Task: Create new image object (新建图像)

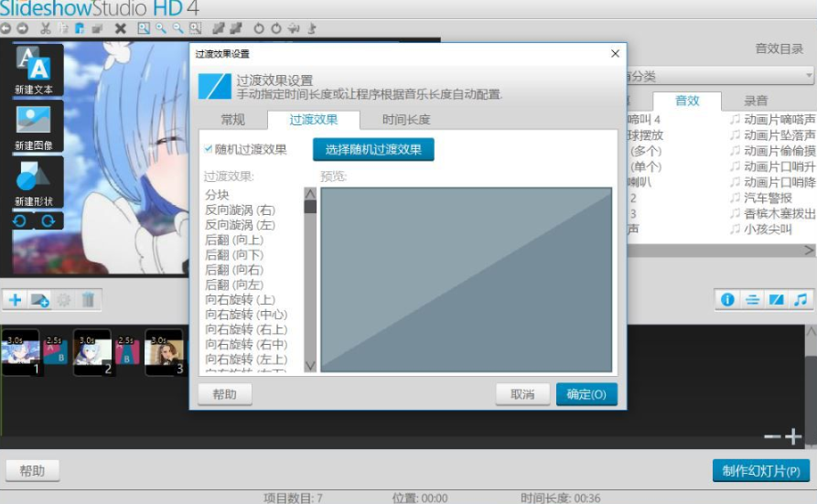Action: tap(33, 127)
